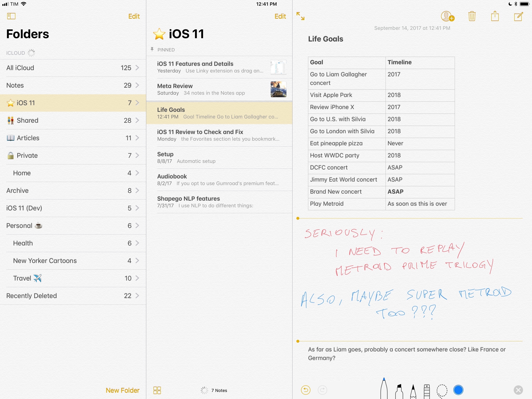Image resolution: width=532 pixels, height=399 pixels.
Task: Open the Meta Review note
Action: (219, 89)
